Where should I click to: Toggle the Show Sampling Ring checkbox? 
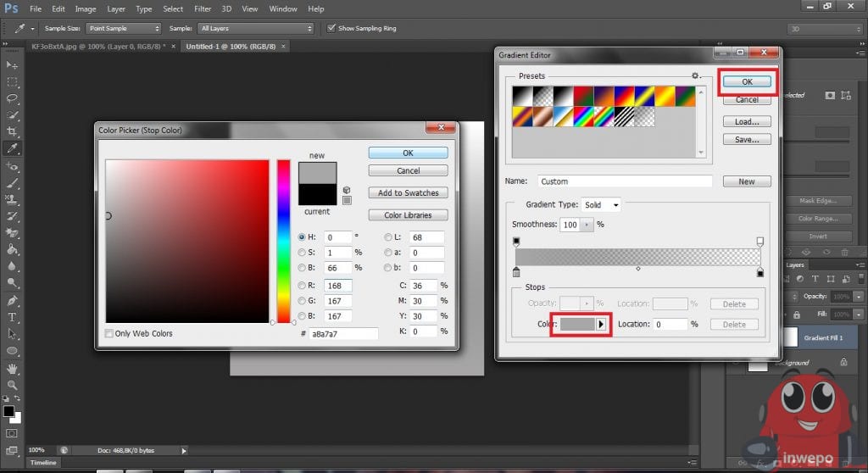pos(331,28)
